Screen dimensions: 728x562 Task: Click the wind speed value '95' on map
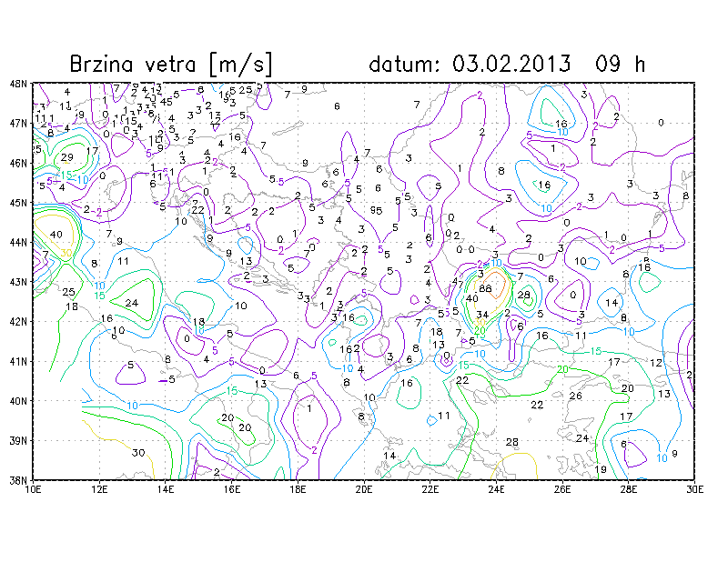376,211
